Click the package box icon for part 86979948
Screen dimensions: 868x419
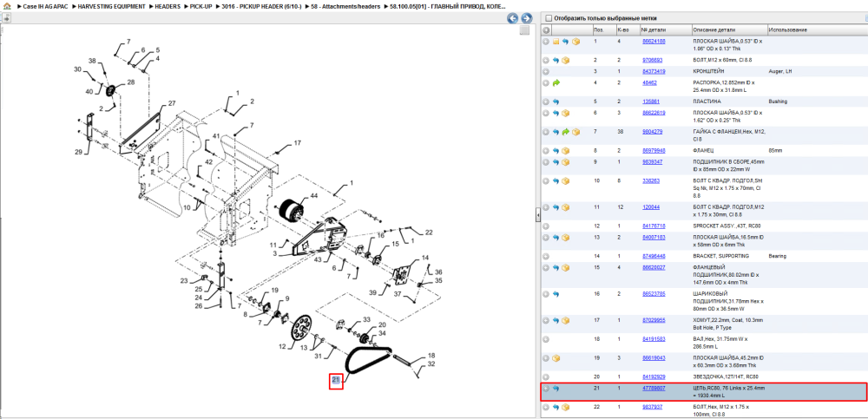pyautogui.click(x=566, y=151)
